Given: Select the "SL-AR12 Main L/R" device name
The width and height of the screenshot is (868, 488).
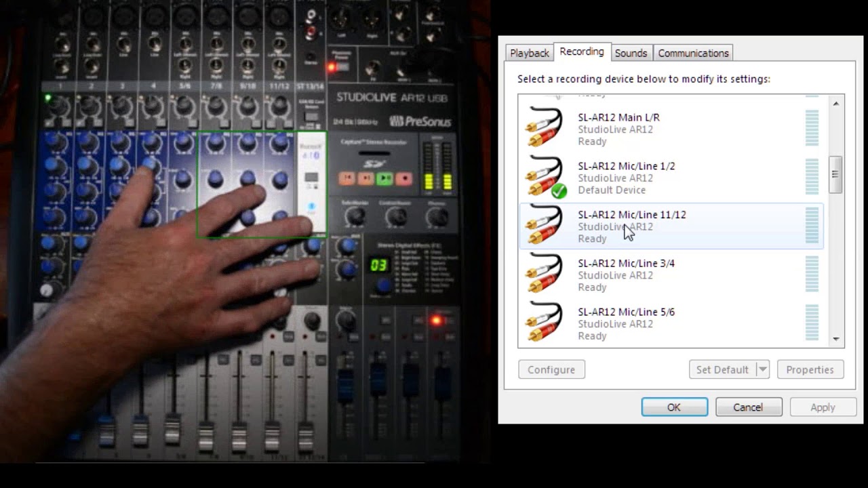Looking at the screenshot, I should [618, 117].
